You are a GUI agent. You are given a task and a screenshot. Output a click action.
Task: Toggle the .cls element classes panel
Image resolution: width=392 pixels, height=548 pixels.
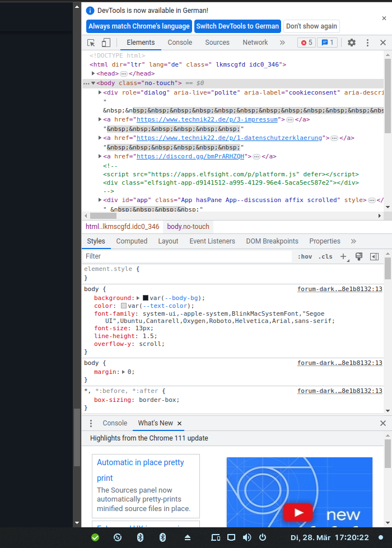click(325, 256)
